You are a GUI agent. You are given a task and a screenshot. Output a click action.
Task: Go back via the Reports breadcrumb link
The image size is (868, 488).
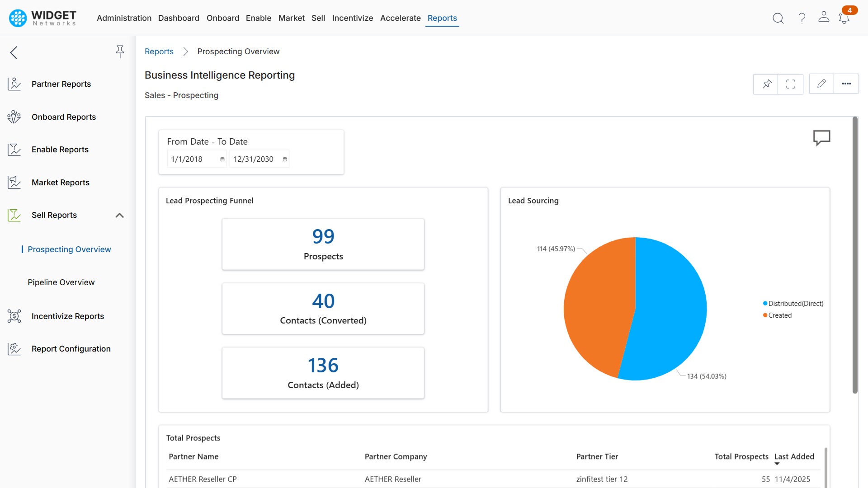point(159,52)
